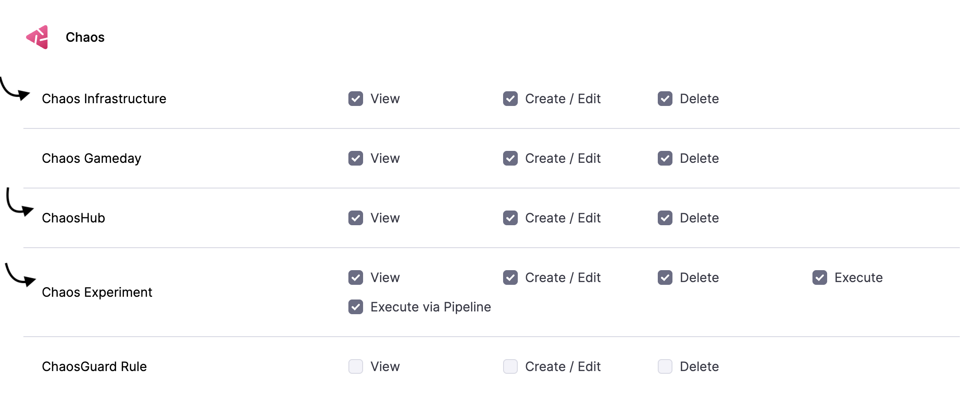This screenshot has width=980, height=416.
Task: Enable View for ChaosGuard Rule
Action: click(356, 366)
